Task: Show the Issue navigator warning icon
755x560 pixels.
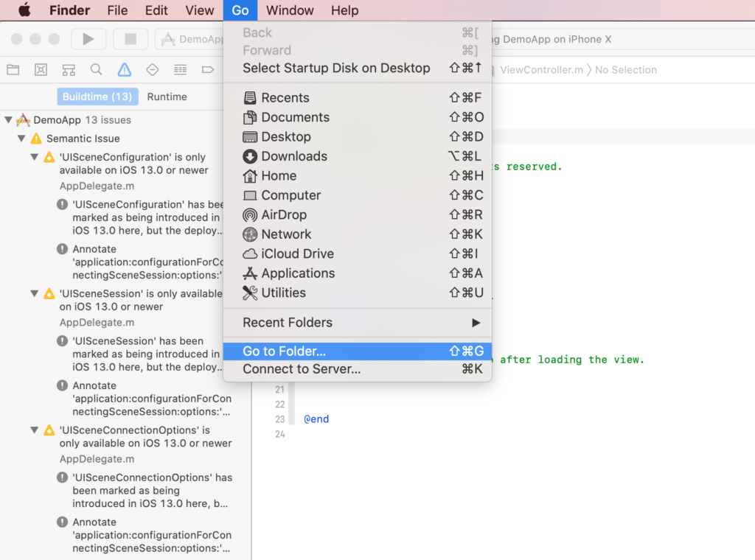Action: pos(125,70)
